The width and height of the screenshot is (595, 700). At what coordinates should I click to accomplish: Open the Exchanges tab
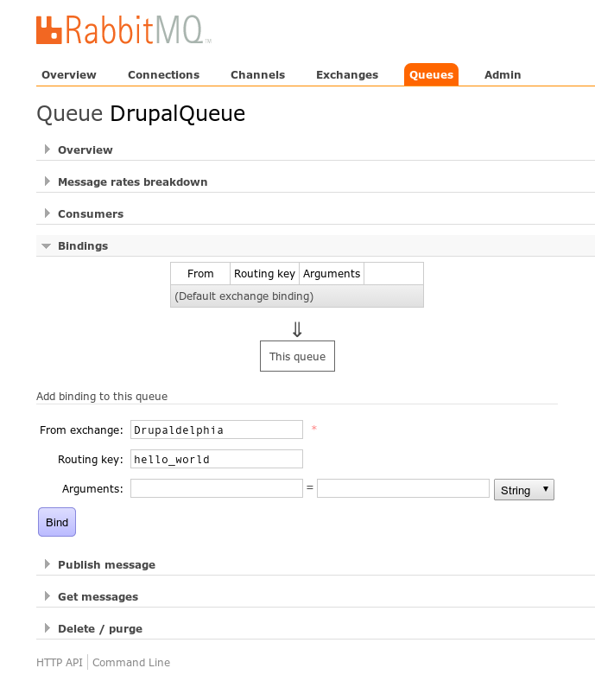coord(347,74)
